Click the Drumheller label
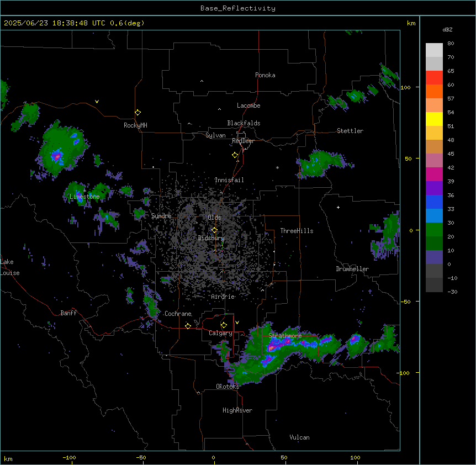The image size is (476, 465). point(352,269)
